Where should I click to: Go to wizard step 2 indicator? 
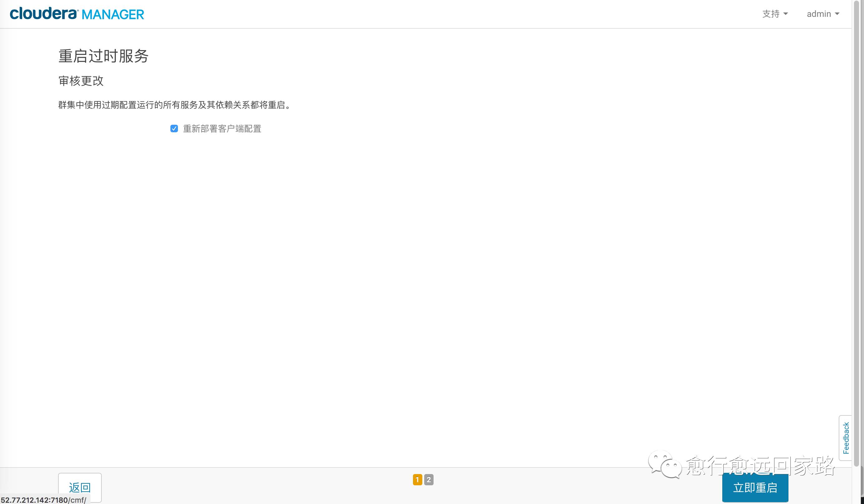[429, 480]
